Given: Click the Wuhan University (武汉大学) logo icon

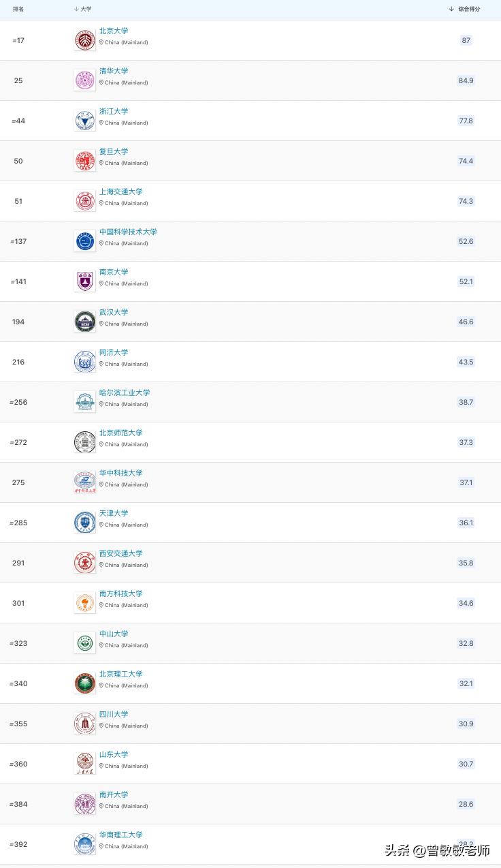Looking at the screenshot, I should [85, 322].
